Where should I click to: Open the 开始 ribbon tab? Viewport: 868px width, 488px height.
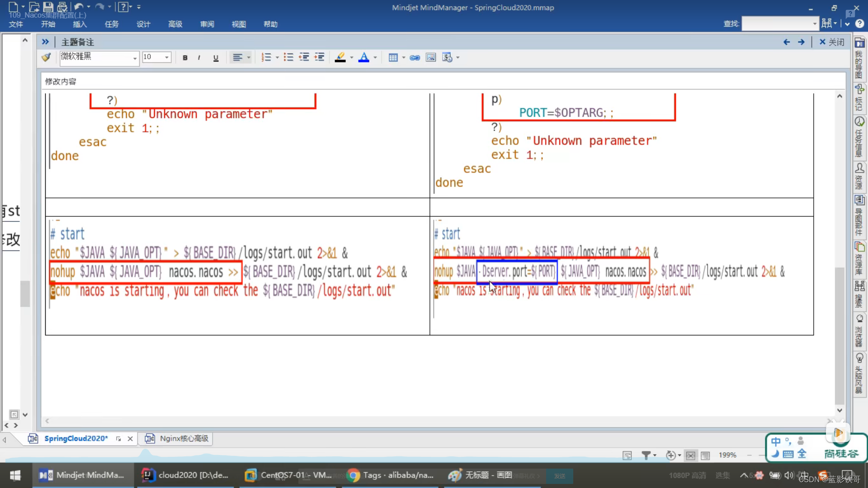pyautogui.click(x=48, y=24)
